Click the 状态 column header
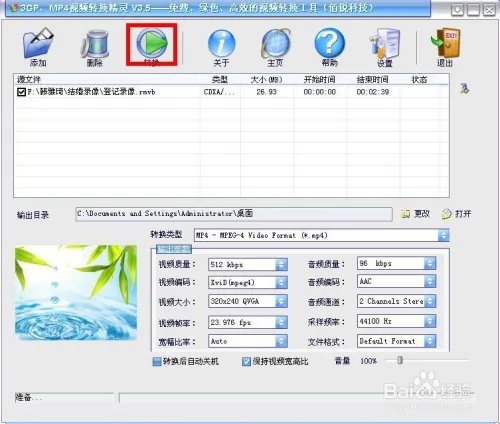 419,79
